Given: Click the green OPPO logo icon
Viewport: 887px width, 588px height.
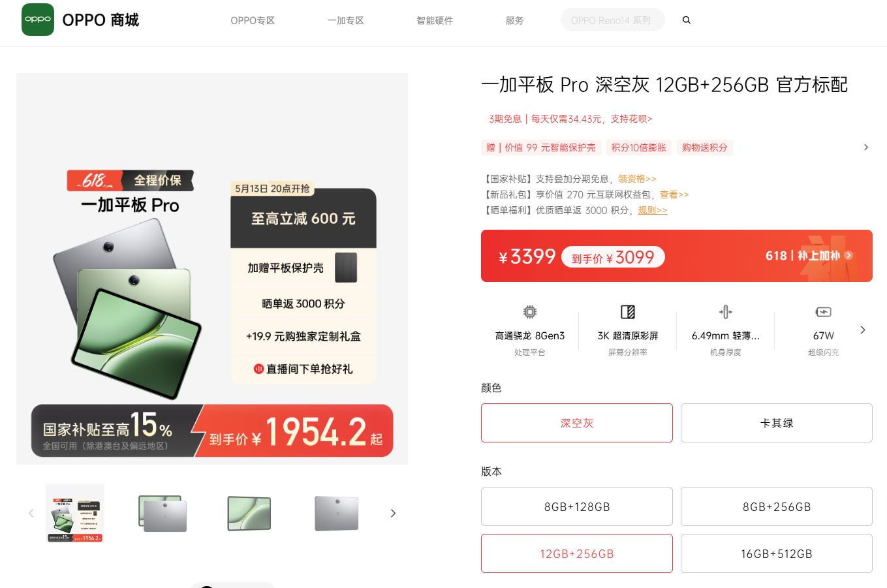Looking at the screenshot, I should (38, 20).
